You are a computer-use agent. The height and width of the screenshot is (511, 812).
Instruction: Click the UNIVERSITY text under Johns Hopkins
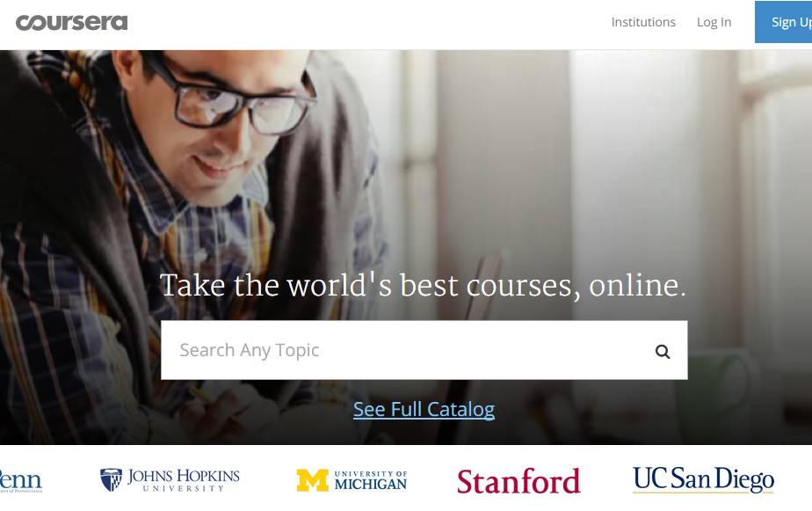pyautogui.click(x=184, y=488)
